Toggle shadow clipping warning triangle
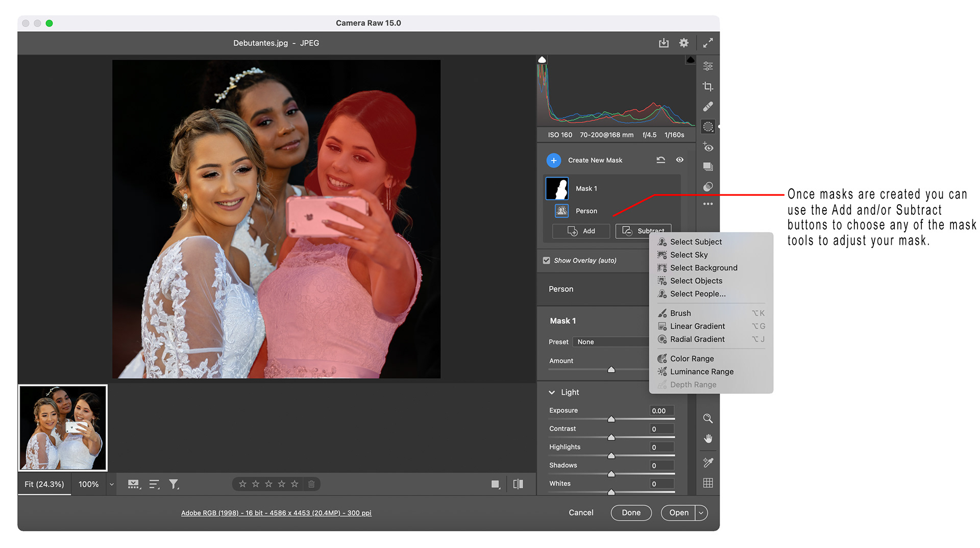 point(542,60)
